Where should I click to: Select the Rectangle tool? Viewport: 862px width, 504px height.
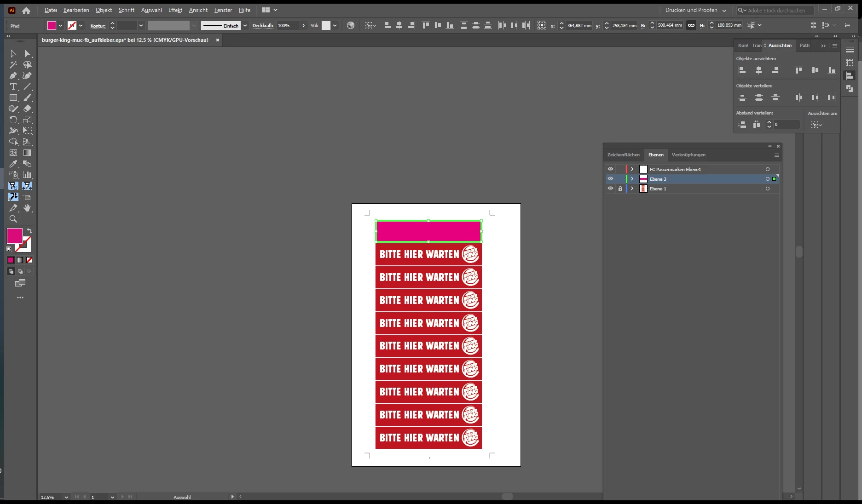tap(13, 98)
